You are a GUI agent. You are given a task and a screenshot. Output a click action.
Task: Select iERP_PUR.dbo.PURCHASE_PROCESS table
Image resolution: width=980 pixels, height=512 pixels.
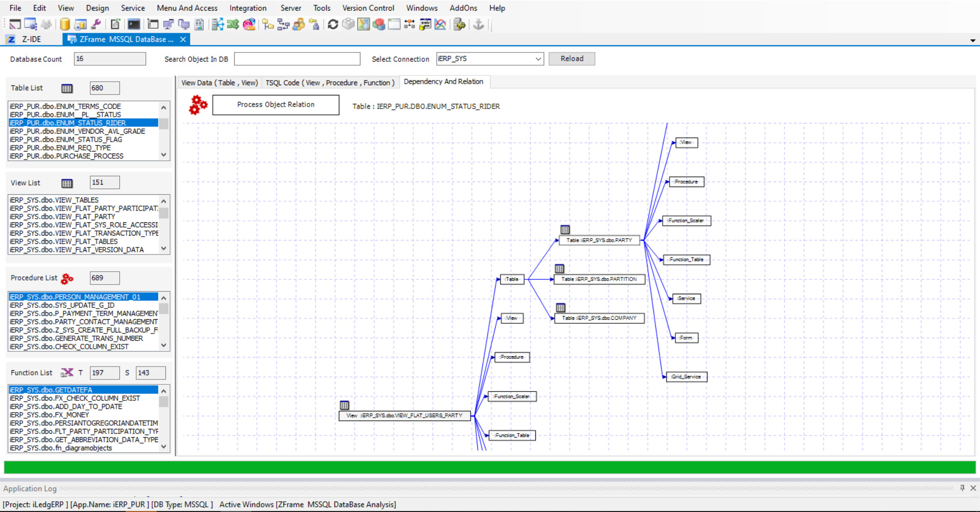83,156
